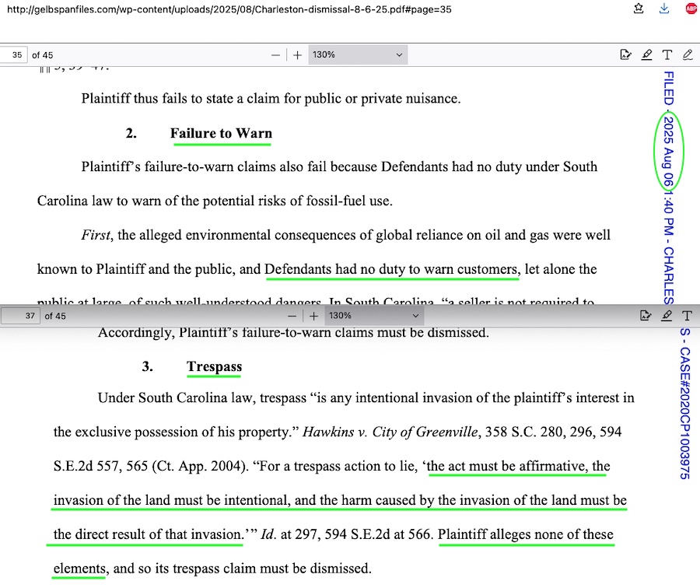Pick the draw pen tool in top toolbar
700x588 pixels.
point(688,55)
